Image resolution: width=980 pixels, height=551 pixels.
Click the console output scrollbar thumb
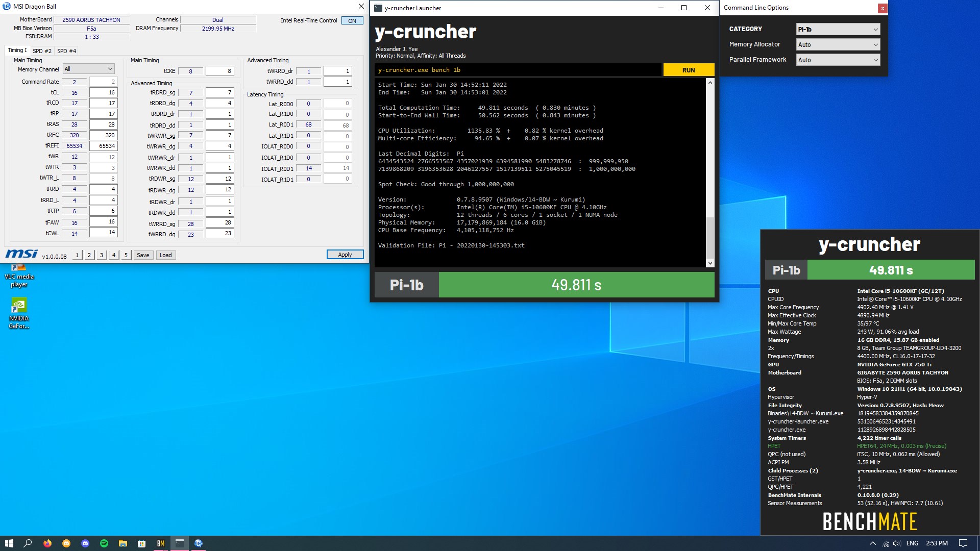tap(710, 238)
